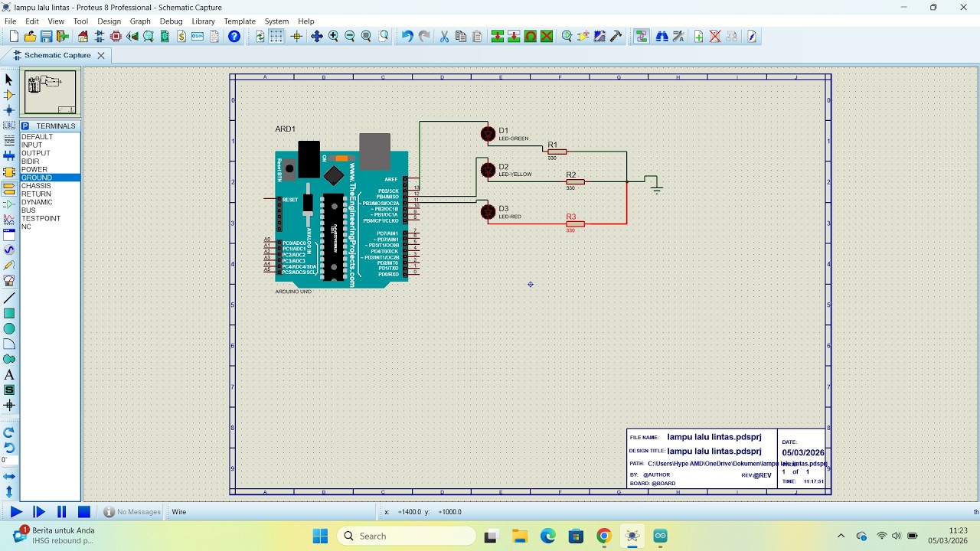The width and height of the screenshot is (980, 551).
Task: Toggle the wire autorouter icon
Action: point(642,36)
